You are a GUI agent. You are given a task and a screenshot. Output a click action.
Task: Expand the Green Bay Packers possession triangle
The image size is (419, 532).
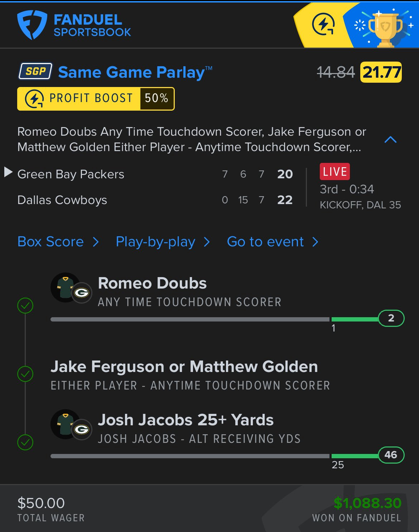(x=8, y=172)
